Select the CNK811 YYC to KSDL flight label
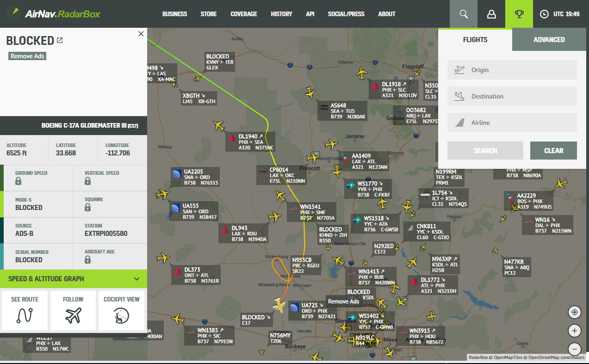 (x=428, y=232)
